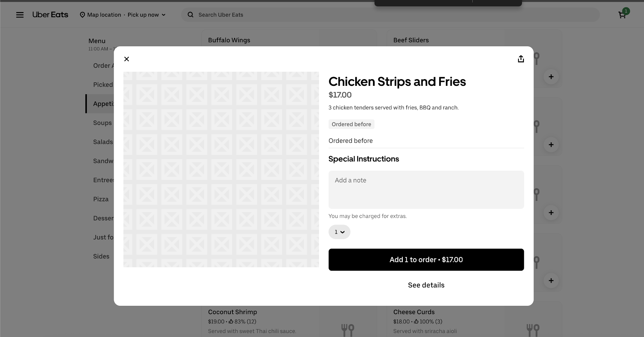Type in the Add a note field

click(x=426, y=189)
